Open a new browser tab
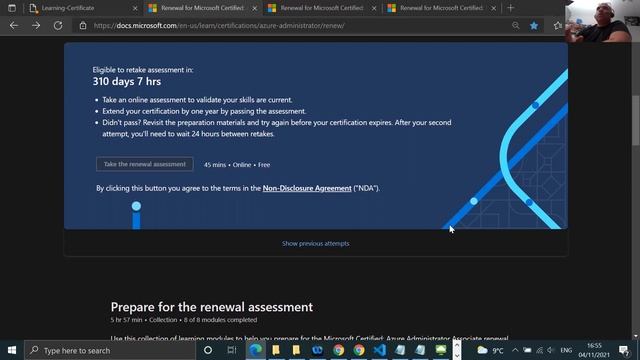The image size is (640, 360). [510, 8]
